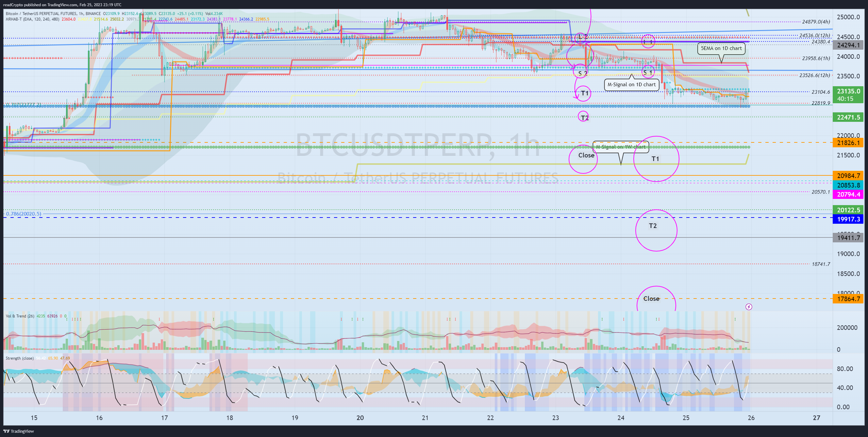Click the 18500.0 price axis tick

click(848, 274)
